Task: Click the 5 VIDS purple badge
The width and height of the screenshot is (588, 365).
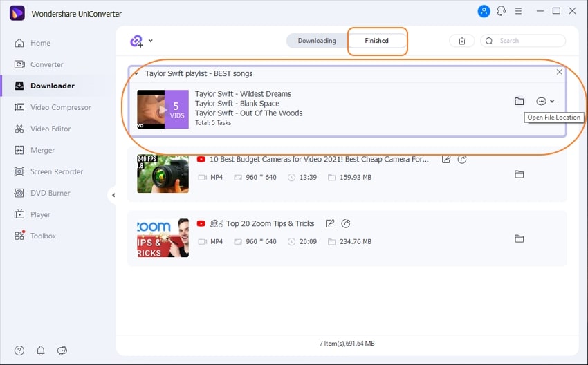Action: click(176, 109)
